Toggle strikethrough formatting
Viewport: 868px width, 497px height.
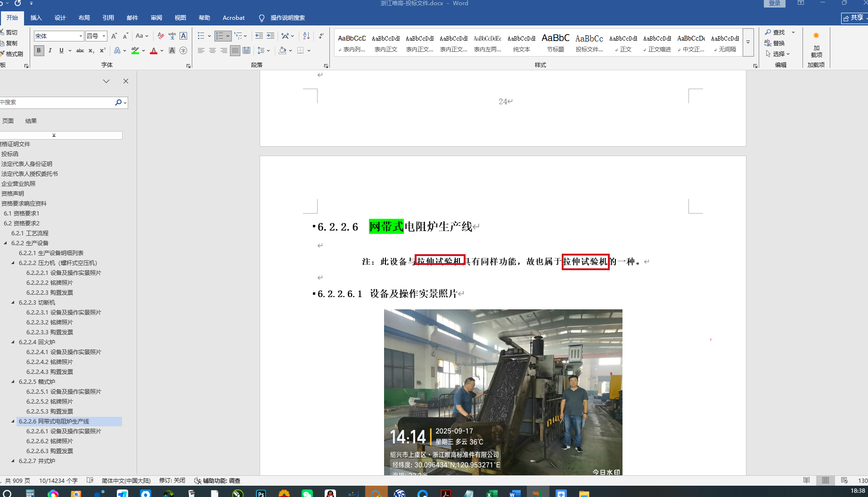click(80, 50)
